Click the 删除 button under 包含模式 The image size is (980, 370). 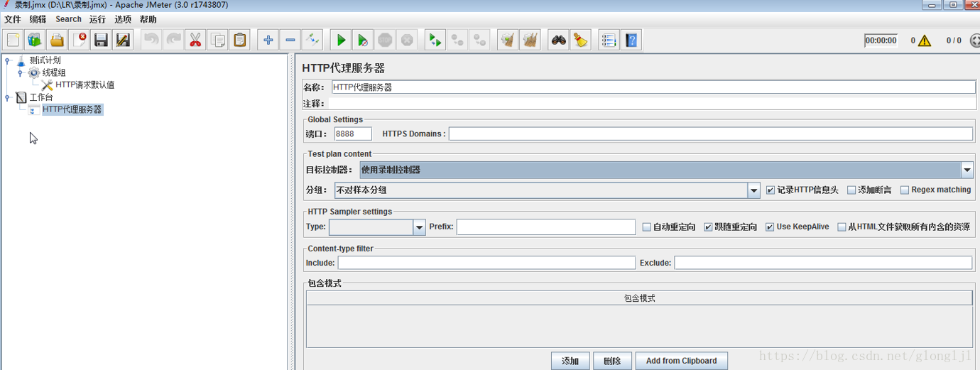[x=612, y=361]
